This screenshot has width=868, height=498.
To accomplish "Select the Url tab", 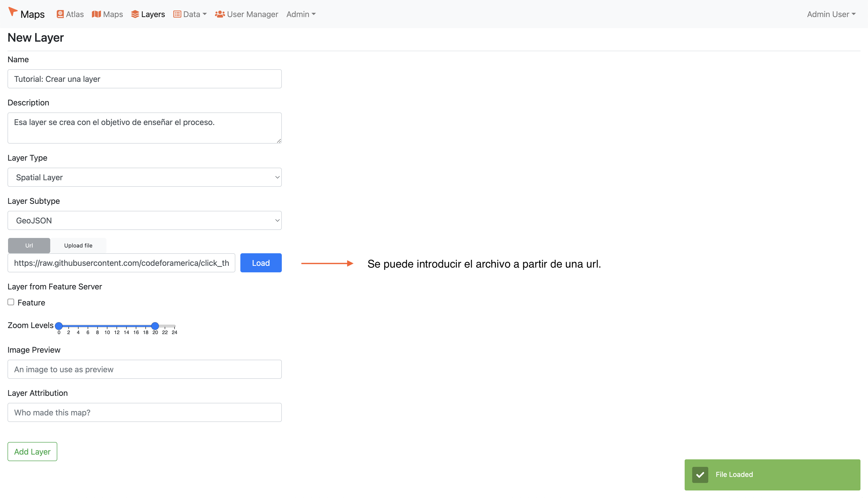I will tap(29, 245).
